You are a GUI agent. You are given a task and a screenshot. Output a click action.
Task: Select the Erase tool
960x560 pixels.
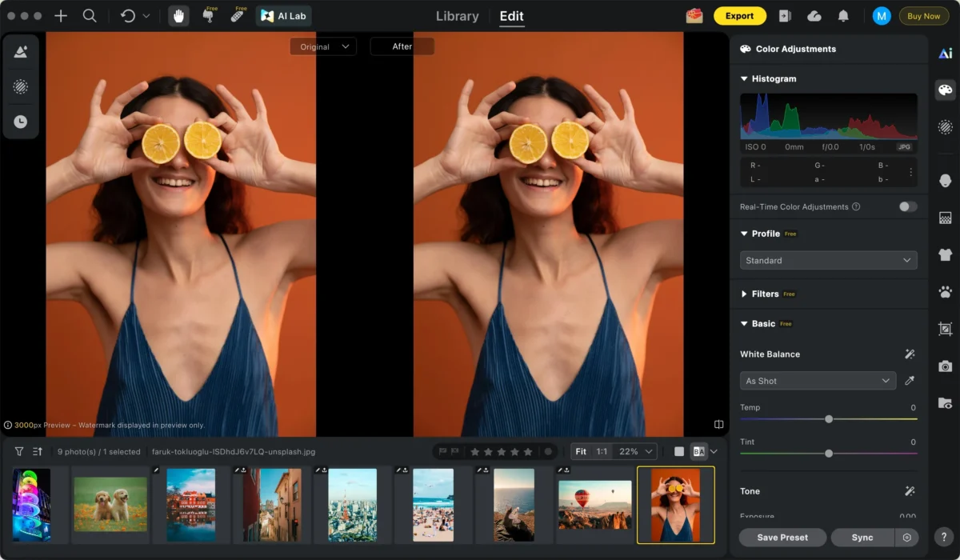click(x=209, y=15)
